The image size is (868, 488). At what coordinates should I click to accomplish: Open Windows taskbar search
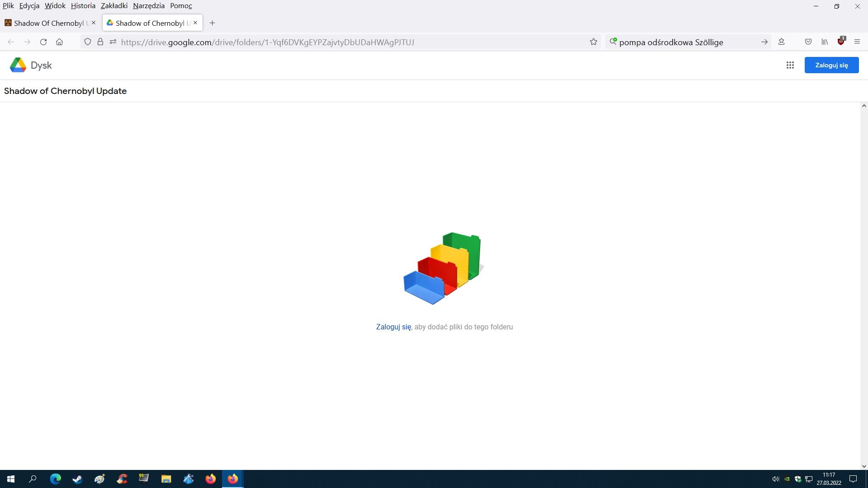[x=33, y=479]
